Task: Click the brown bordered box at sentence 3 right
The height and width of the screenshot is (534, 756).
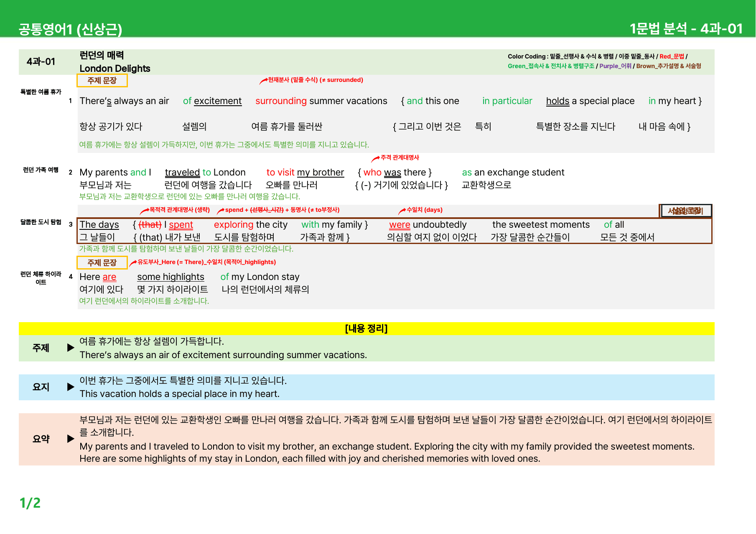Action: 685,211
